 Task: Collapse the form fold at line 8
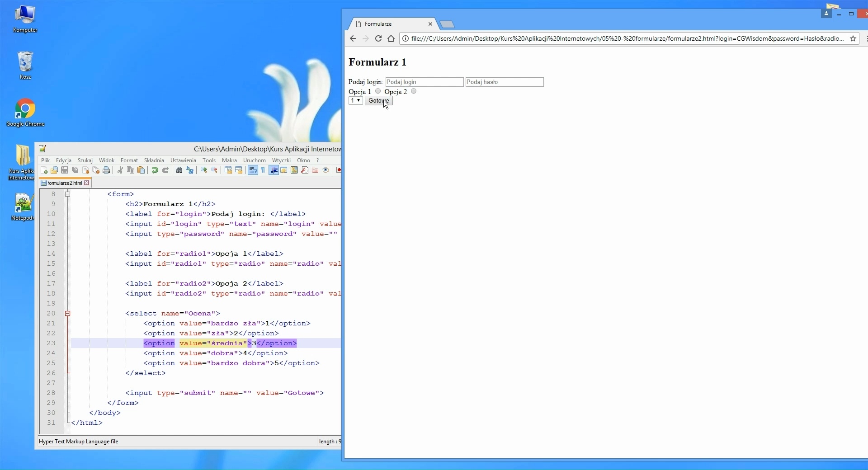pos(68,194)
